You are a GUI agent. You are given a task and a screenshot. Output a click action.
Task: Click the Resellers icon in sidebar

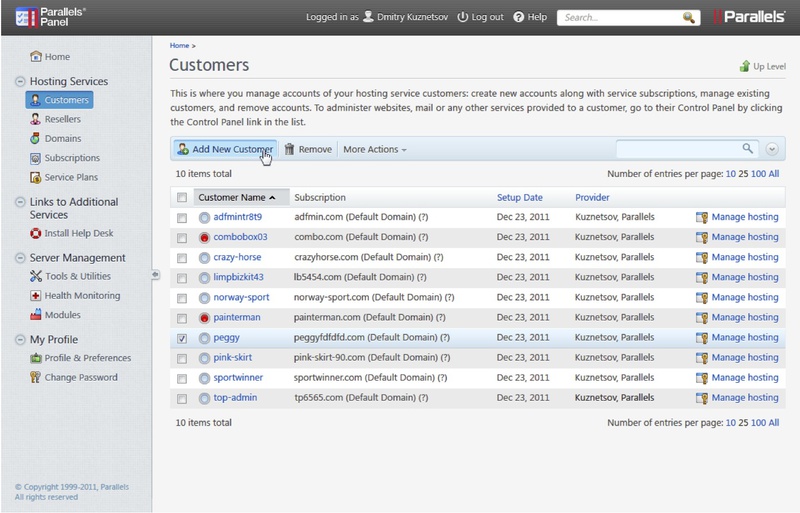[x=36, y=119]
